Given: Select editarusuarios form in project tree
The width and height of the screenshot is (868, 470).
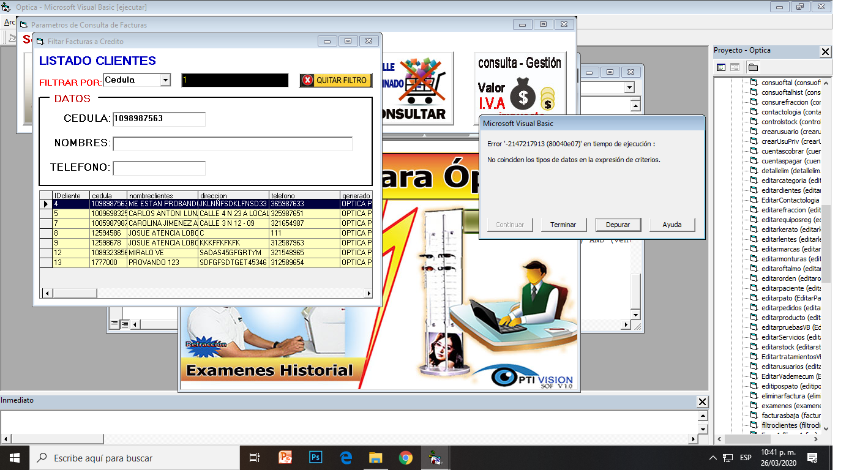Looking at the screenshot, I should coord(791,367).
